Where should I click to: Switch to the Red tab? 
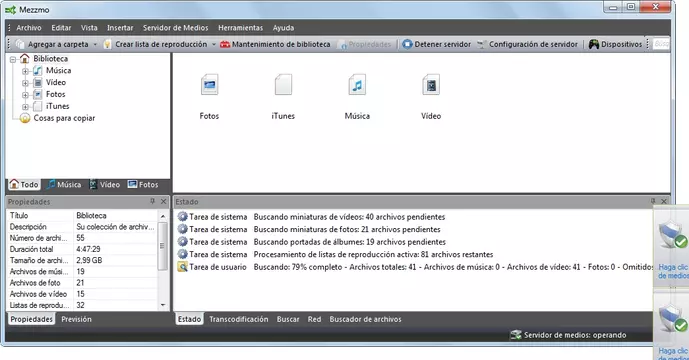coord(314,319)
